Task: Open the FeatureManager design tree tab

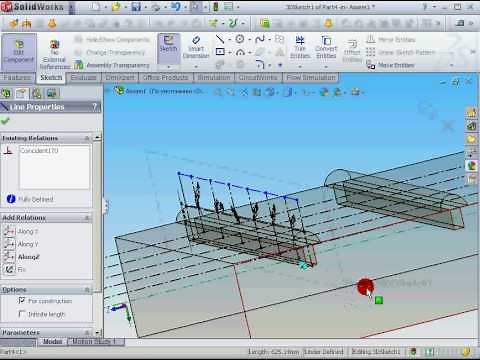Action: 6,93
